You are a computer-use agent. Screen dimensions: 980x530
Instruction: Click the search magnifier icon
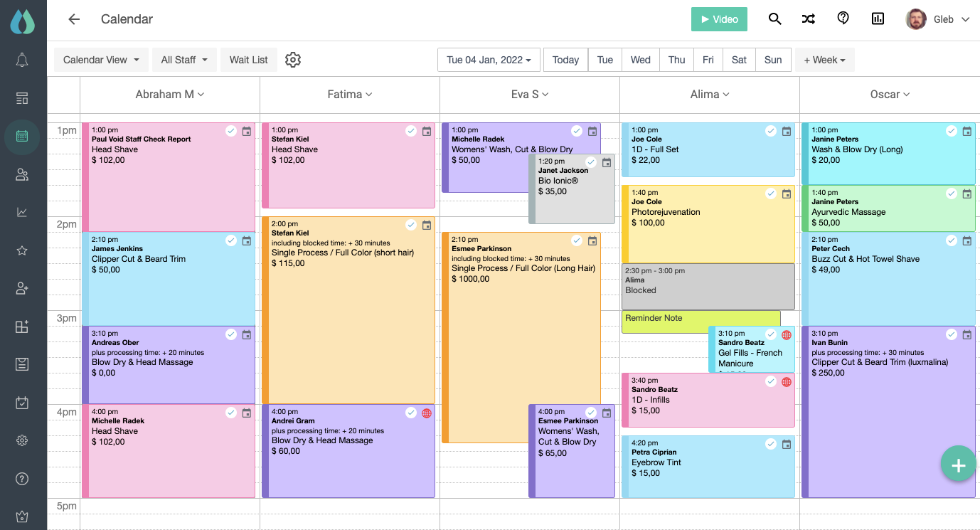pyautogui.click(x=774, y=19)
